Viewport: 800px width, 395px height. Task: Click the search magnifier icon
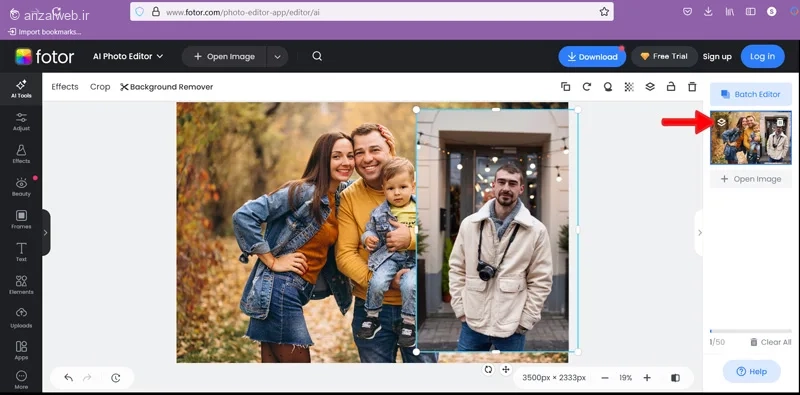point(317,56)
